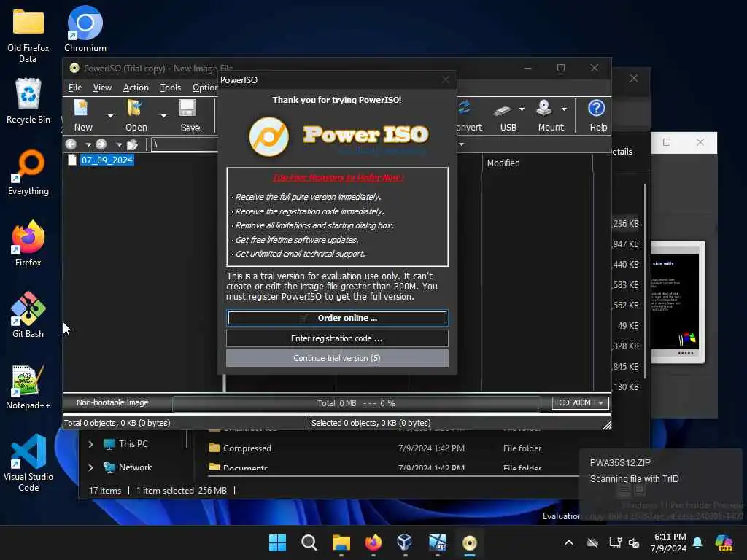The image size is (747, 560).
Task: Click the Back navigation arrow icon
Action: coord(71,144)
